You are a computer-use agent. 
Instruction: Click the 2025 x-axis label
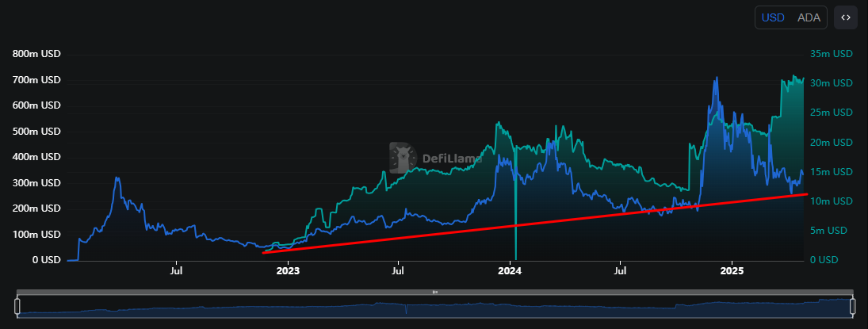pos(732,271)
